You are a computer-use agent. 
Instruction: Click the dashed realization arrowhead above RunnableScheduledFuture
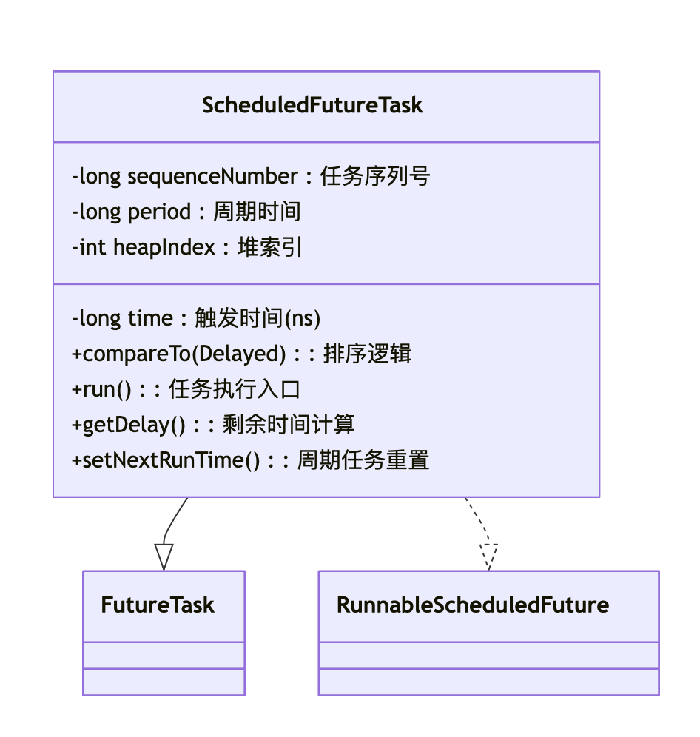[x=488, y=556]
